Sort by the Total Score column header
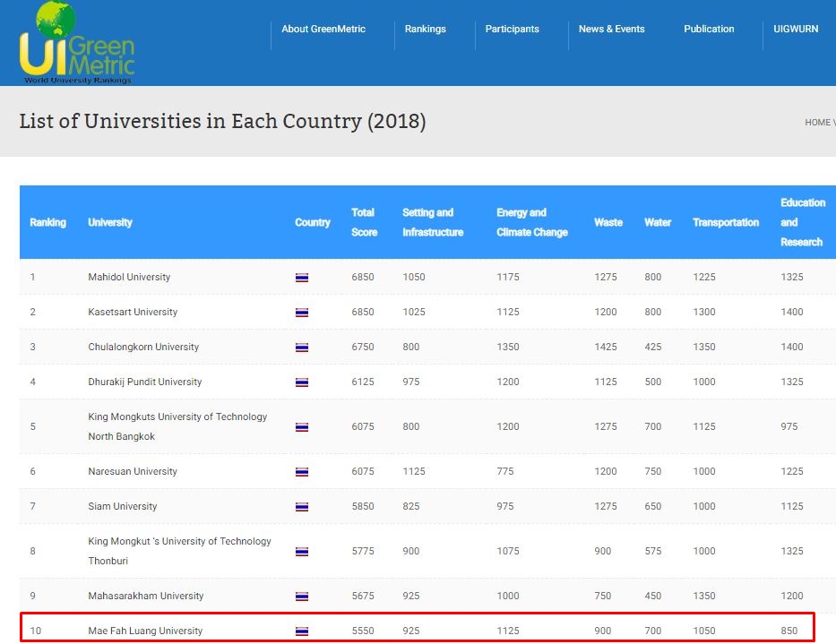This screenshot has width=836, height=644. [x=364, y=222]
